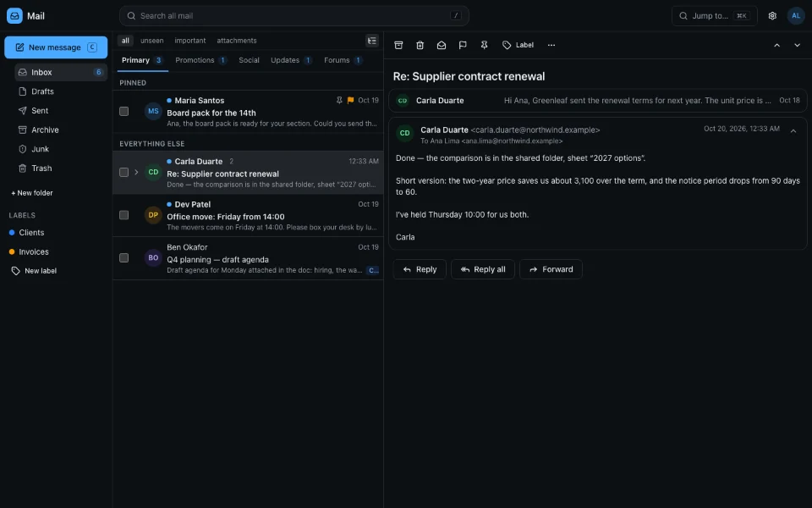The width and height of the screenshot is (812, 508).
Task: Filter the list by important messages
Action: pyautogui.click(x=190, y=41)
